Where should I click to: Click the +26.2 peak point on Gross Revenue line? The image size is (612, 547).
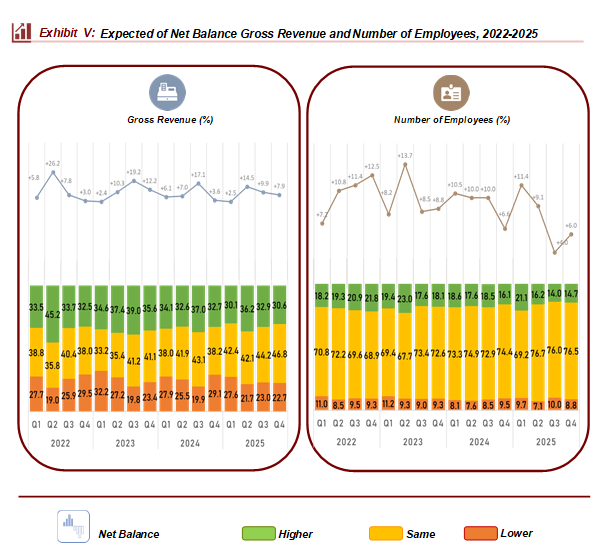53,172
